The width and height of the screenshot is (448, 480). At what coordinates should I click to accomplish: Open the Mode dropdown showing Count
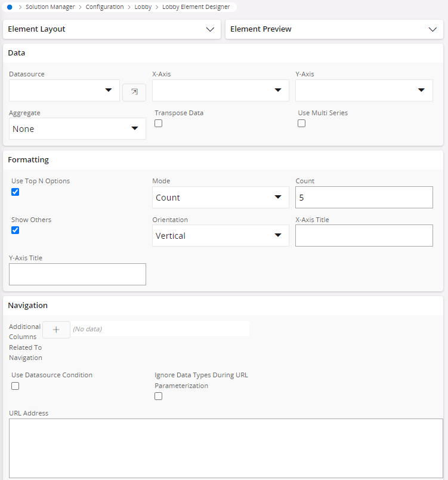[278, 197]
